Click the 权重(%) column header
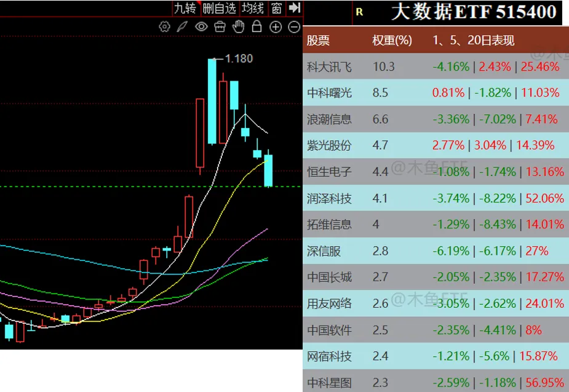The image size is (569, 392). (392, 40)
